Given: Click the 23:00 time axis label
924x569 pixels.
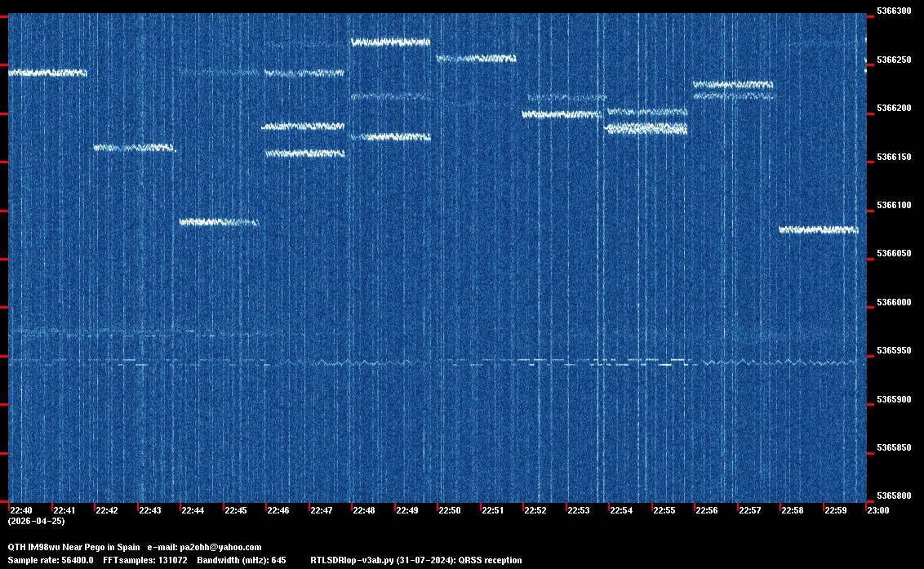Looking at the screenshot, I should point(877,510).
